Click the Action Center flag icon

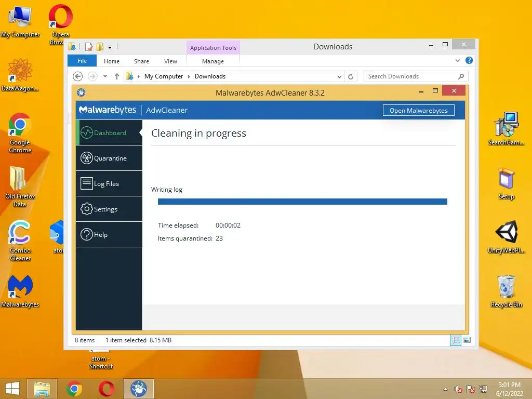(471, 389)
